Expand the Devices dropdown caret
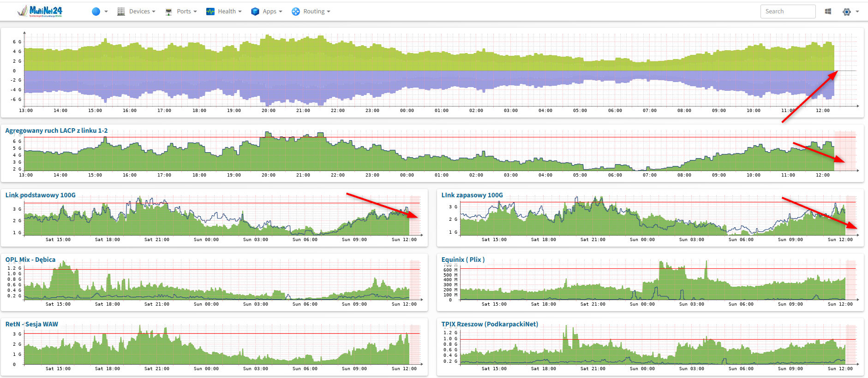This screenshot has width=868, height=378. click(x=154, y=12)
